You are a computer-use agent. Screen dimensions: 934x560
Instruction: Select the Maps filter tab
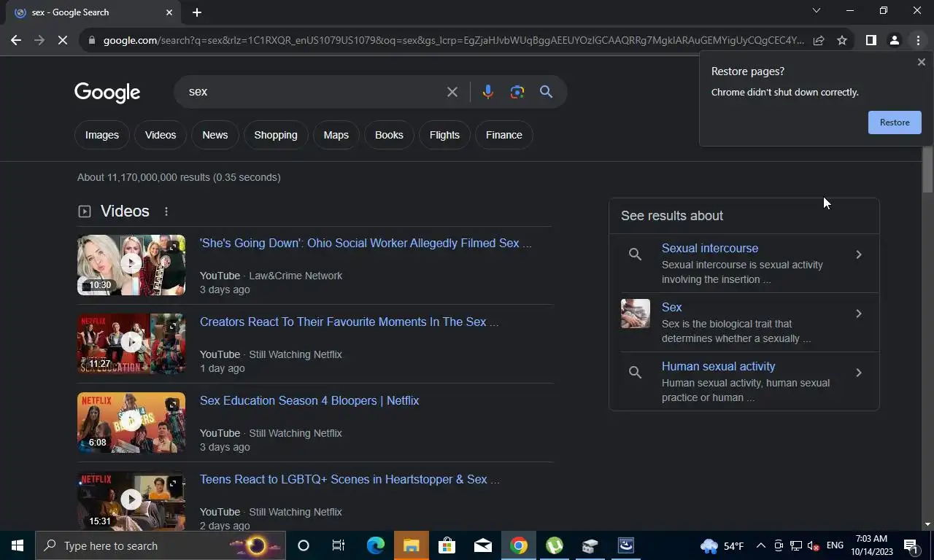click(x=336, y=135)
